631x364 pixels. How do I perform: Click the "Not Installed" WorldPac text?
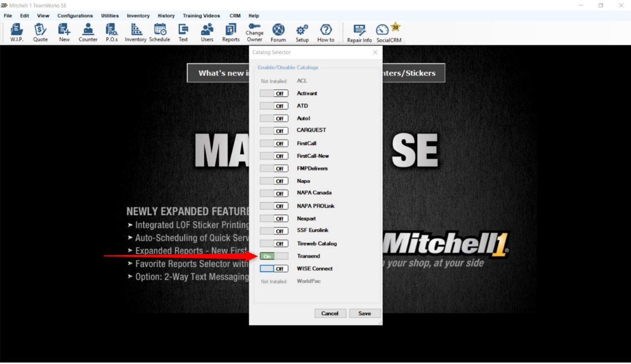[274, 282]
